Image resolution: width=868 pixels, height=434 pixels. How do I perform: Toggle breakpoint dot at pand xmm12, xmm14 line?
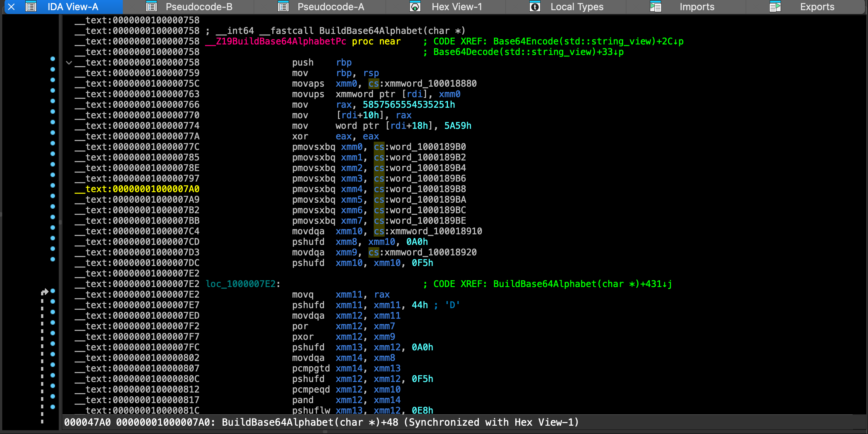click(x=53, y=396)
